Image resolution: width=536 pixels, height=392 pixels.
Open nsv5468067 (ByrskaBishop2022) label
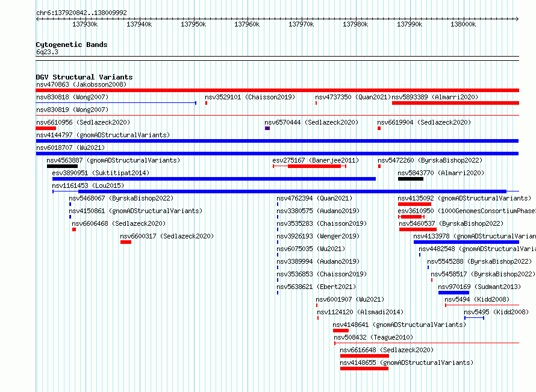121,198
